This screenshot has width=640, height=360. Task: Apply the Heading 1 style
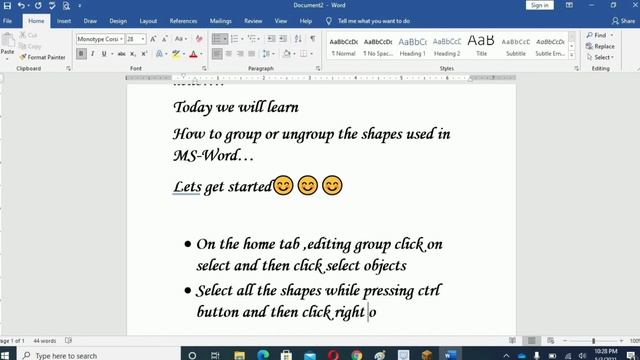412,46
